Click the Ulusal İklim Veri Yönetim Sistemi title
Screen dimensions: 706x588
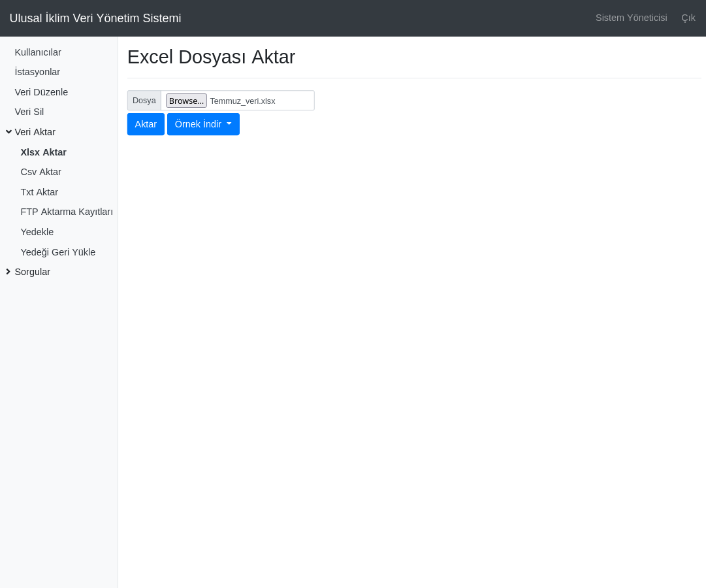tap(95, 18)
